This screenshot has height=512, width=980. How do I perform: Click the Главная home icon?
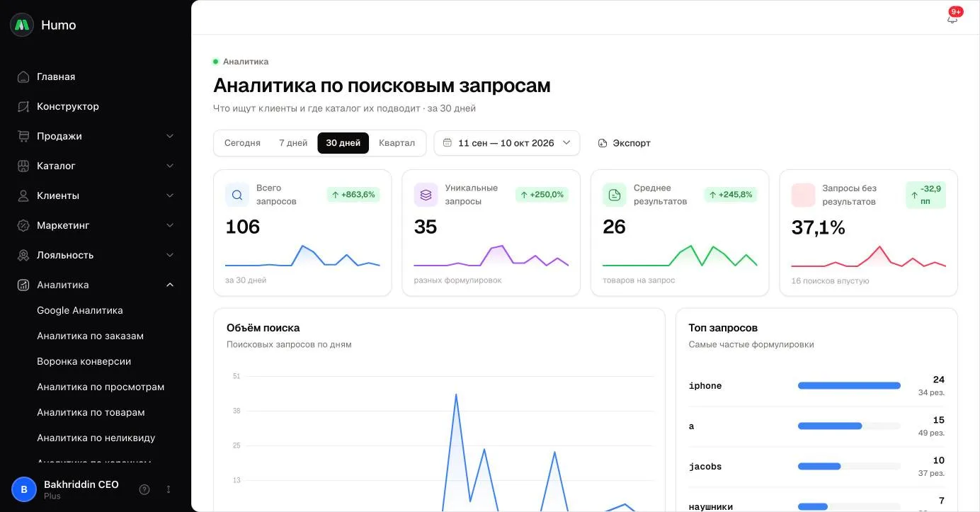point(23,76)
